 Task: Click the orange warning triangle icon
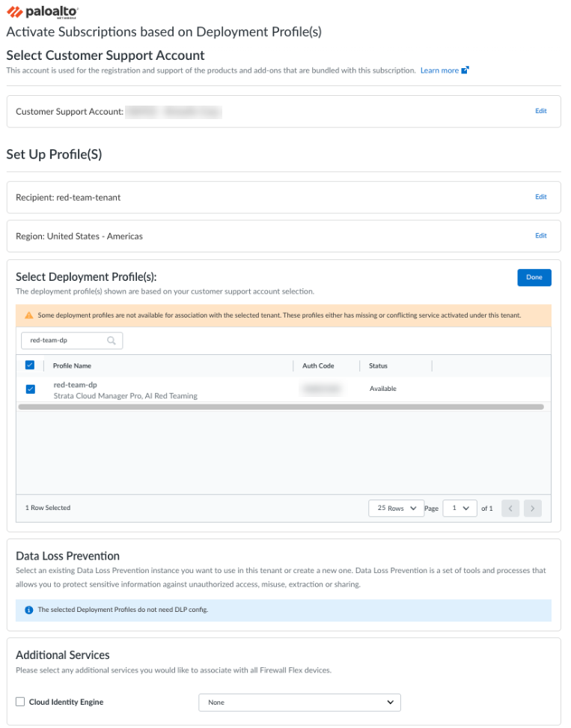(x=29, y=315)
